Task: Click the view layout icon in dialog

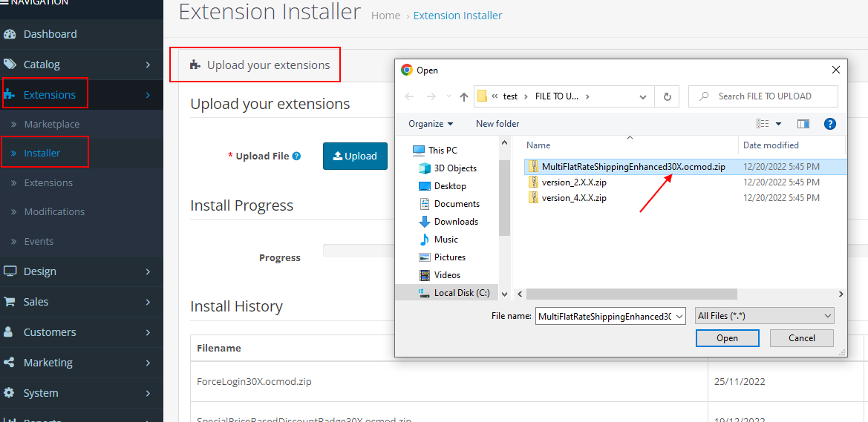Action: coord(763,124)
